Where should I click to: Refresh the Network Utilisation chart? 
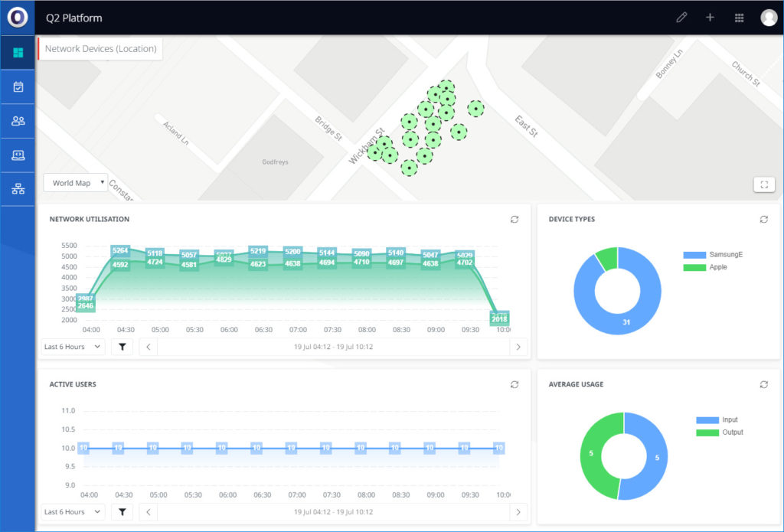click(514, 220)
